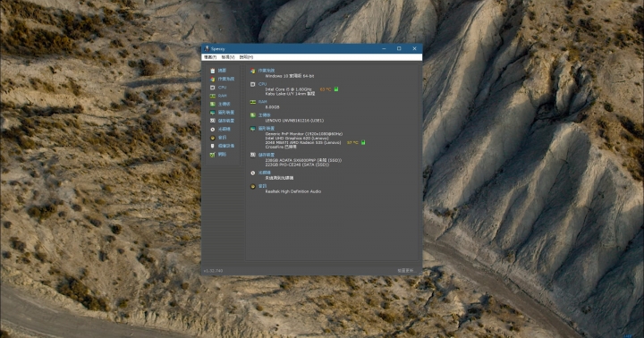Viewport: 644px width, 338px height.
Task: Open the 儲存裝置 heading link in summary panel
Action: [267, 155]
